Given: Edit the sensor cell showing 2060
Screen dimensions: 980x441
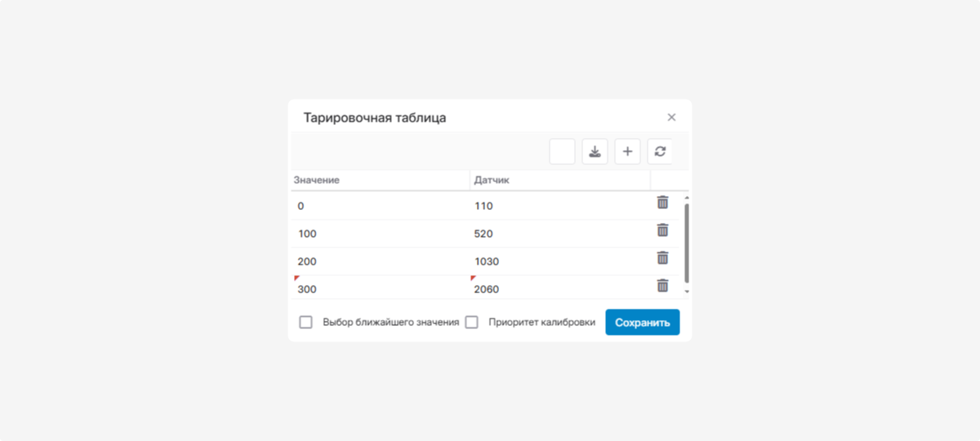Looking at the screenshot, I should point(560,288).
